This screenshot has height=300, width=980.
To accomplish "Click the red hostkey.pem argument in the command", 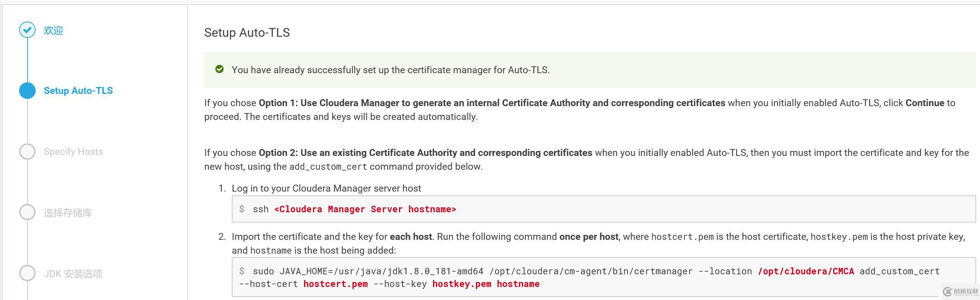I will click(x=462, y=284).
